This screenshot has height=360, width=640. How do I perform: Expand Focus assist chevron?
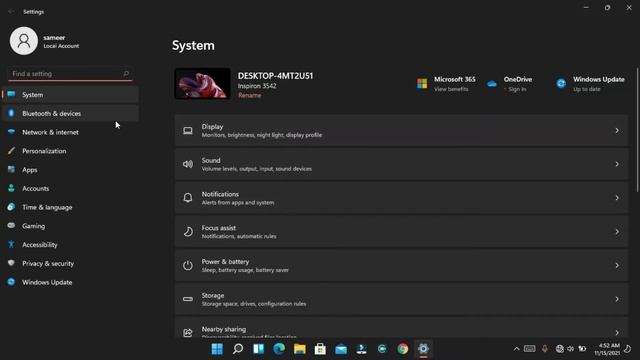click(x=617, y=232)
